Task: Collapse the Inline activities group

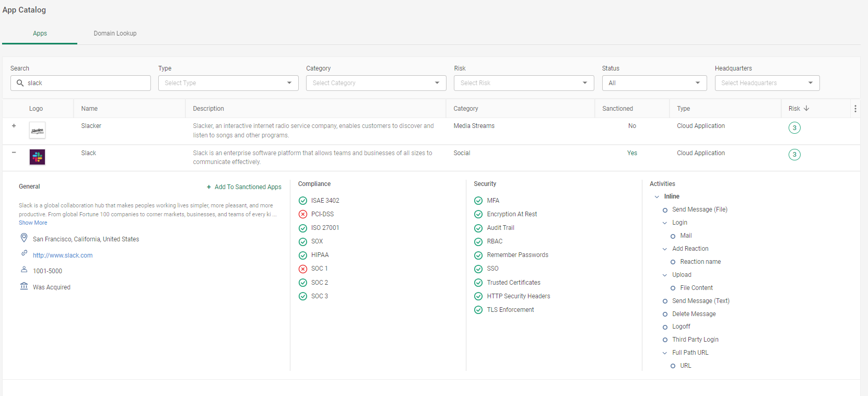Action: pyautogui.click(x=657, y=197)
